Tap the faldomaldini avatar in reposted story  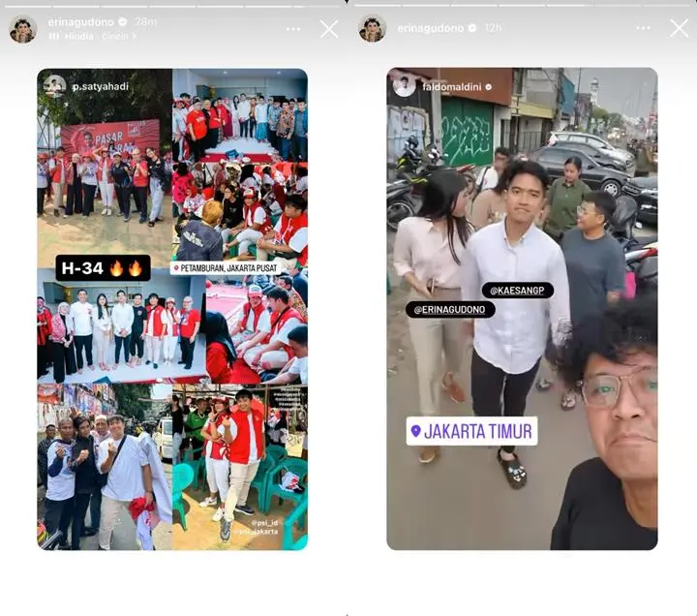404,86
